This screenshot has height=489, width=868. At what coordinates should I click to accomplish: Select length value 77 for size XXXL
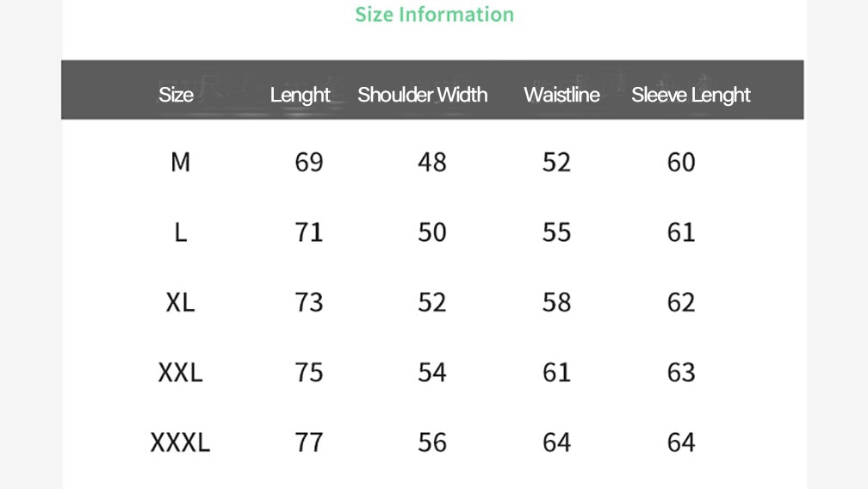point(308,443)
